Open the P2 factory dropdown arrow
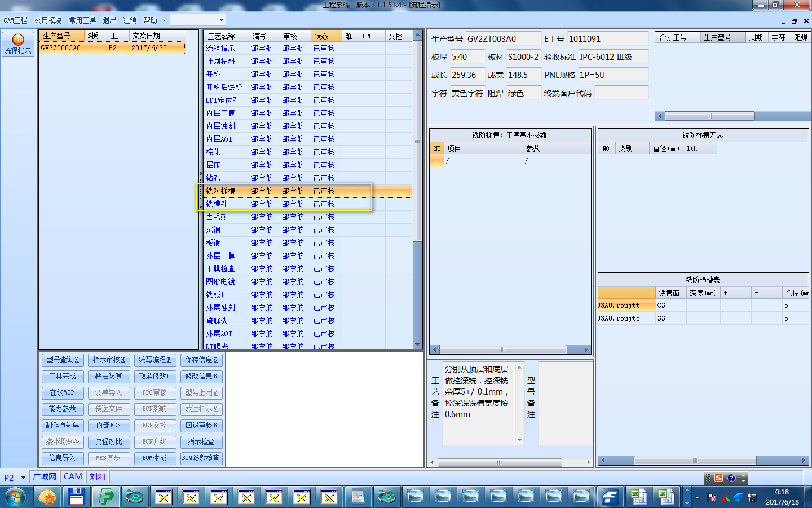The height and width of the screenshot is (508, 812). [23, 478]
